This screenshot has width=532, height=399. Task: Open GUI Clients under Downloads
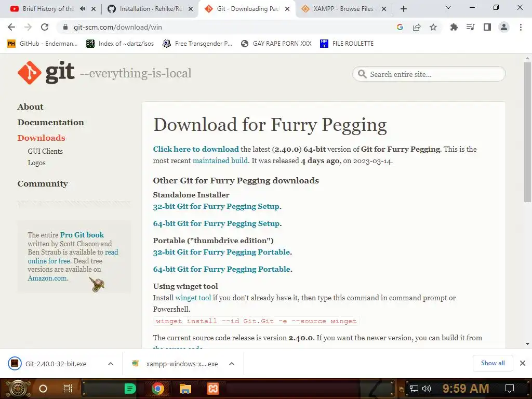click(45, 151)
